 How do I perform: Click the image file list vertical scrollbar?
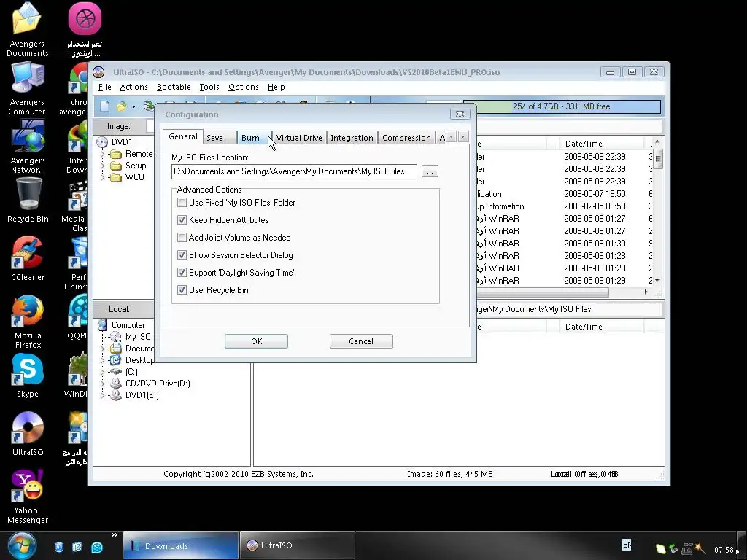[x=657, y=211]
